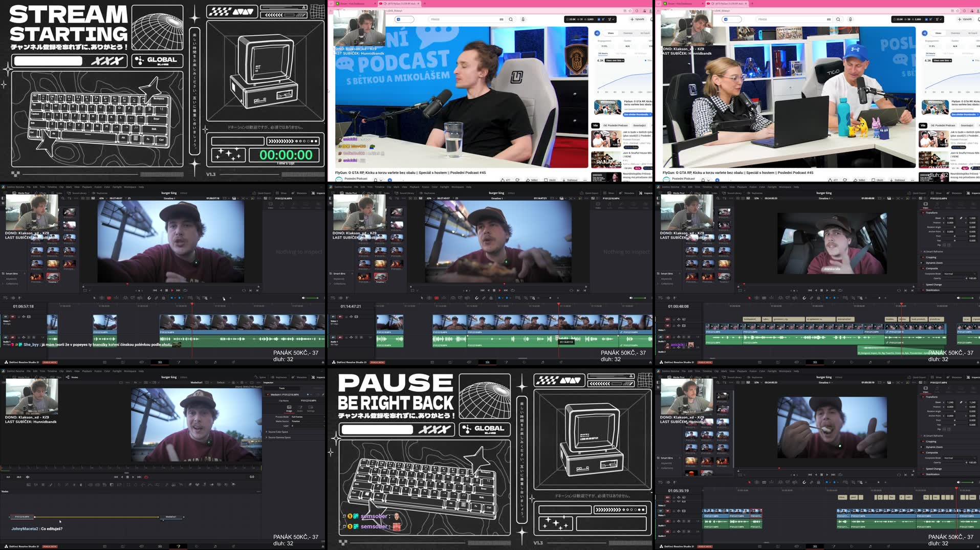Disable Transform section in the car-interior Resolve frame

click(923, 212)
